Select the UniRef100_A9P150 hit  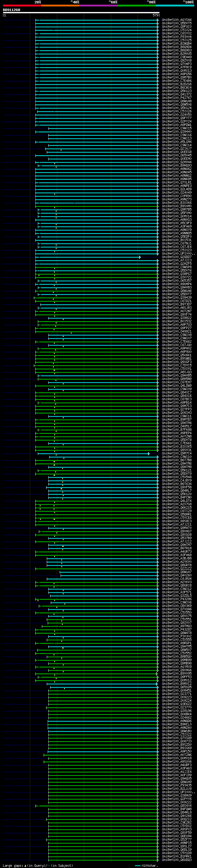point(176,752)
